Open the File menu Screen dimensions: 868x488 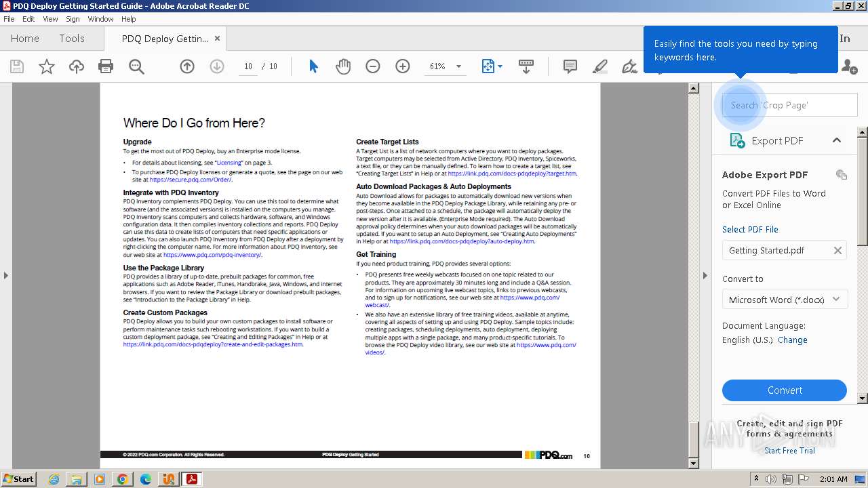(x=9, y=19)
